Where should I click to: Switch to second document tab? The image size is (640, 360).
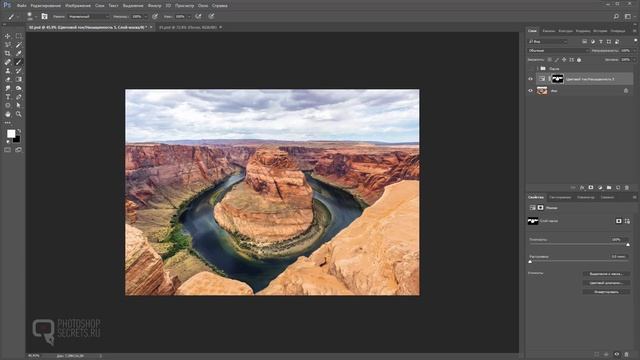[x=188, y=27]
